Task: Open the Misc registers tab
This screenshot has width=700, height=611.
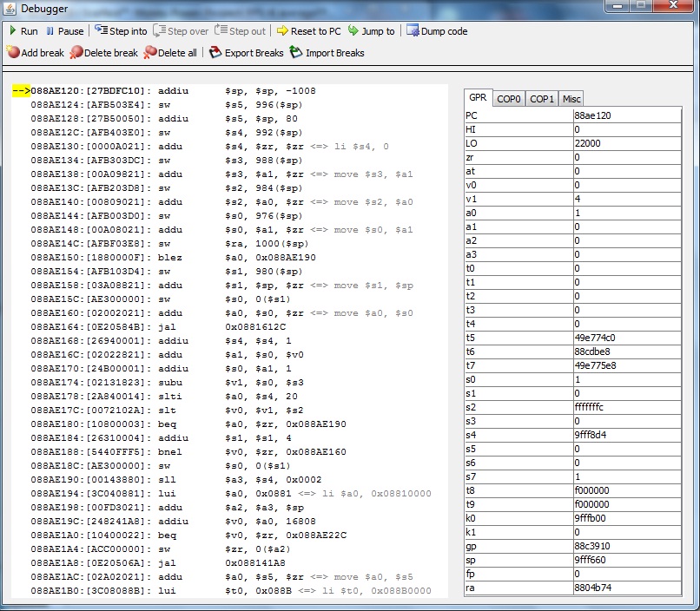Action: point(571,99)
